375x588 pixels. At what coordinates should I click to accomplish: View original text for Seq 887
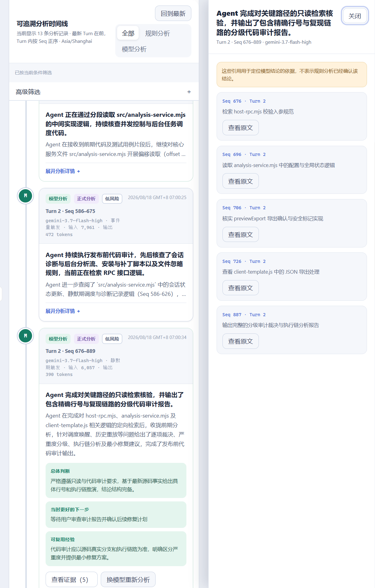pos(241,341)
